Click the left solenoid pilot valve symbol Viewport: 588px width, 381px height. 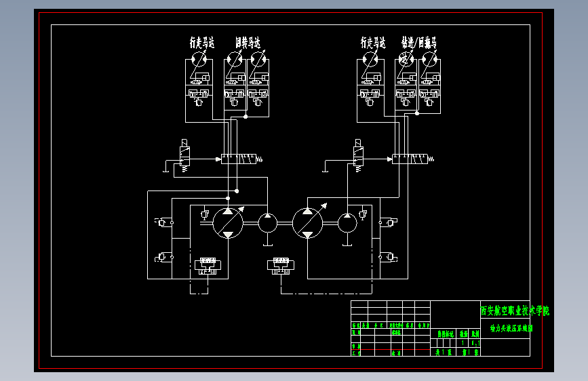click(x=184, y=156)
